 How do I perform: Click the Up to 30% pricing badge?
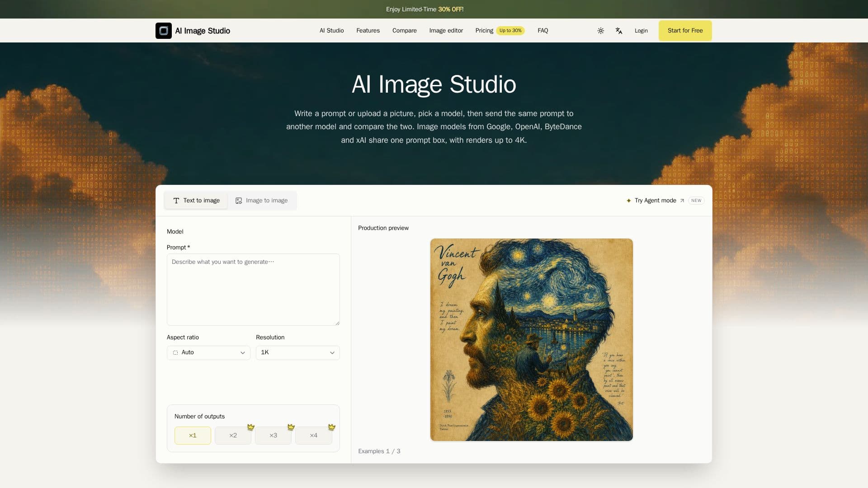[510, 31]
